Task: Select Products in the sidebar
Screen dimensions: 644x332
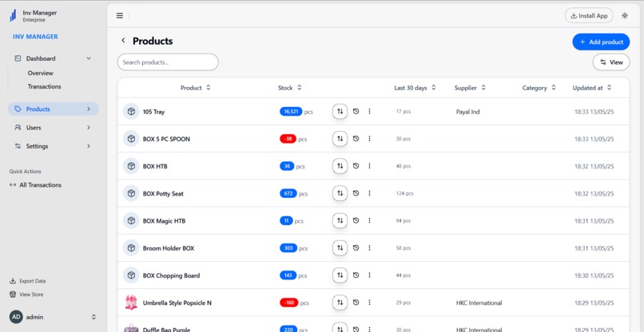Action: [x=53, y=109]
